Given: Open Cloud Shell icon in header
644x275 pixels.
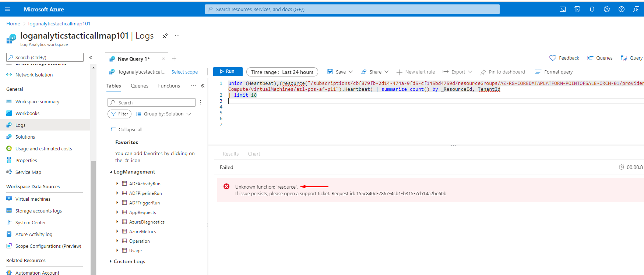Looking at the screenshot, I should click(x=563, y=9).
